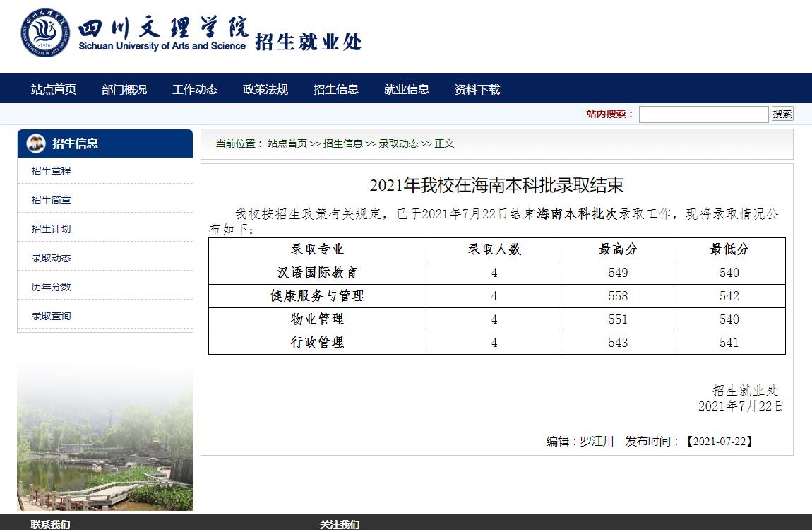Open 录取动态 in the sidebar list
Screen dimensions: 812x530
(x=52, y=258)
